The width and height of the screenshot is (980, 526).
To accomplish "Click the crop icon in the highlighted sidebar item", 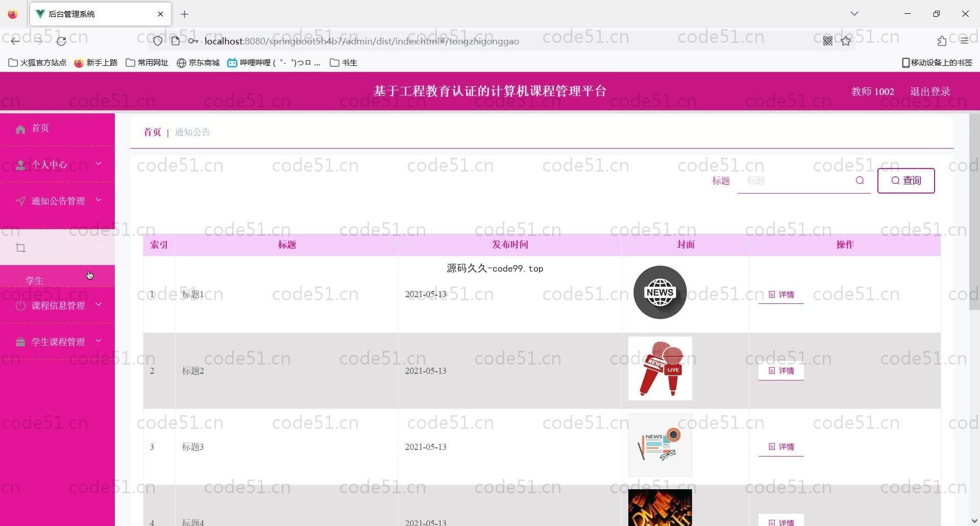I will (x=21, y=248).
